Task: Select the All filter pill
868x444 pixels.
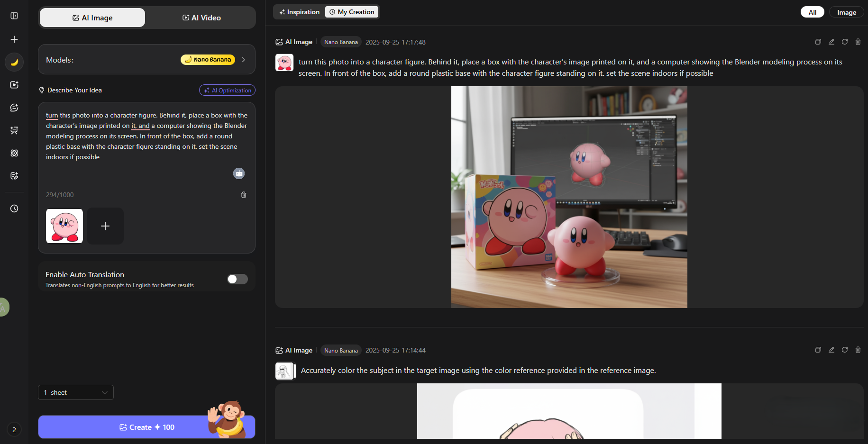Action: (x=812, y=12)
